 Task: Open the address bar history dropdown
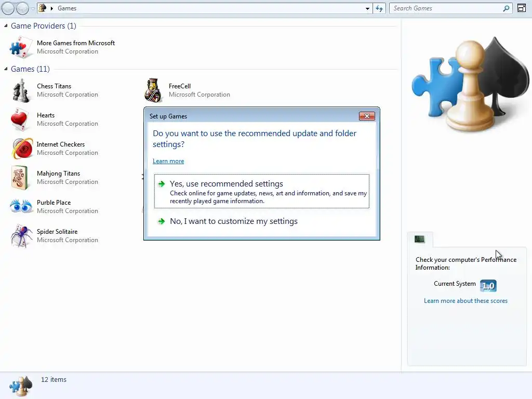(367, 8)
